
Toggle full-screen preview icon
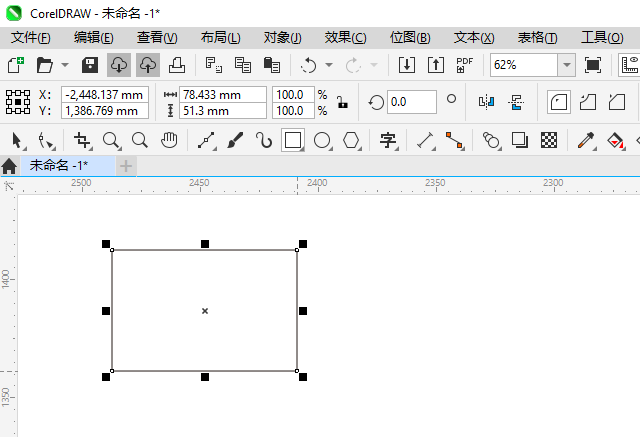click(x=593, y=65)
